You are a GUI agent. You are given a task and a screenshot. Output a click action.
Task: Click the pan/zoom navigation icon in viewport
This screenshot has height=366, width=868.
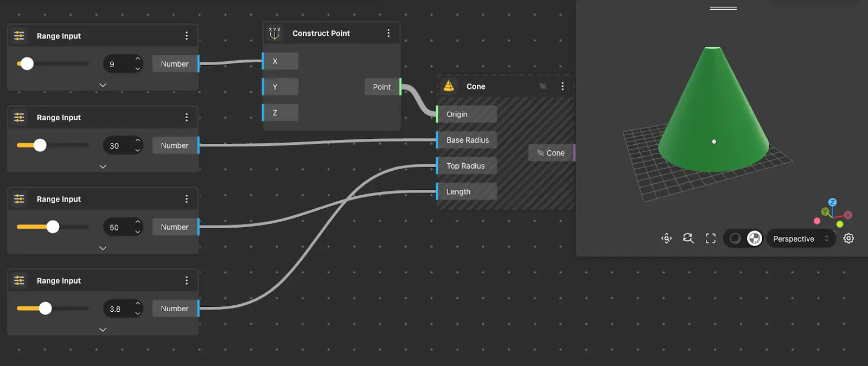click(x=666, y=239)
